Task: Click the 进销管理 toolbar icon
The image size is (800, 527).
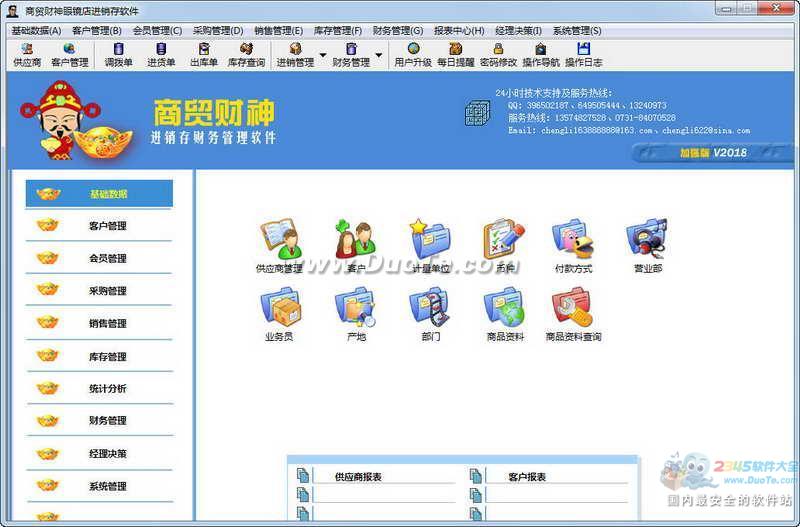Action: click(295, 55)
